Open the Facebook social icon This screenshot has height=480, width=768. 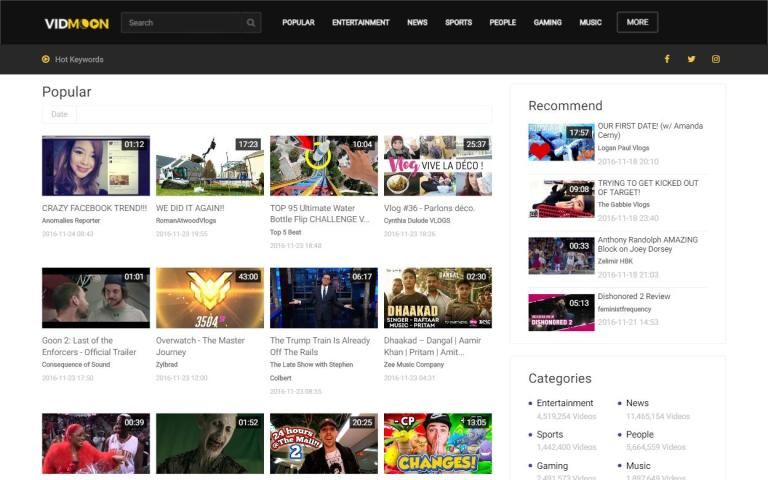tap(667, 59)
